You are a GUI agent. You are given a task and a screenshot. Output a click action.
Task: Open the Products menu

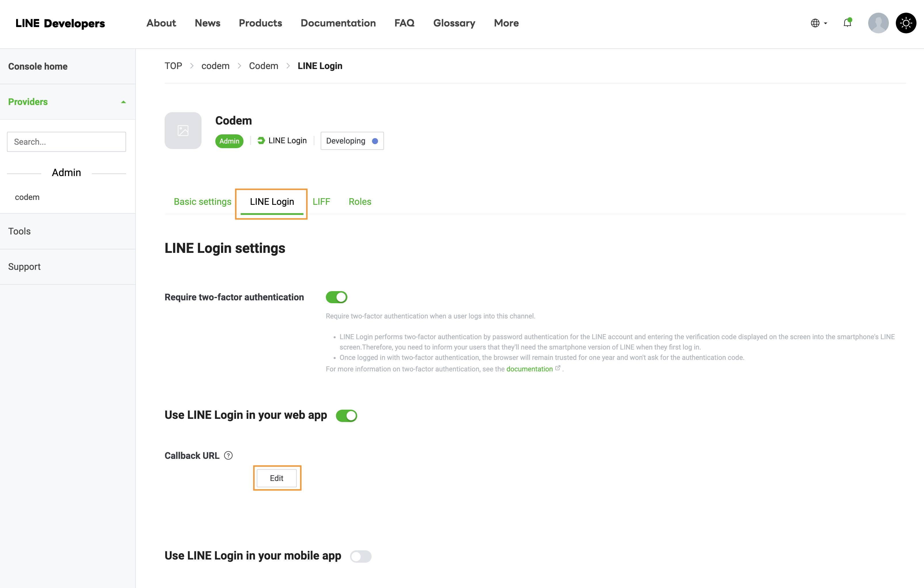point(260,23)
